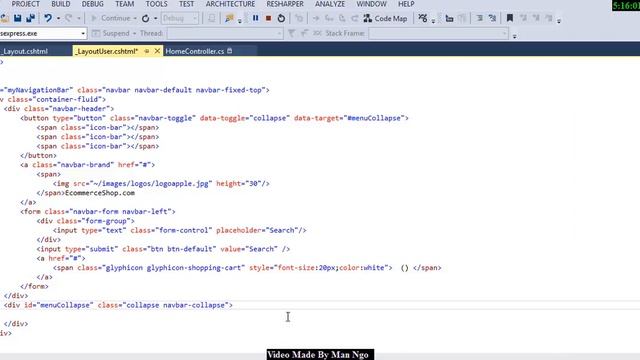Click lock icon on HomeController.cs tab
Screen dimensions: 640x360
tap(229, 51)
